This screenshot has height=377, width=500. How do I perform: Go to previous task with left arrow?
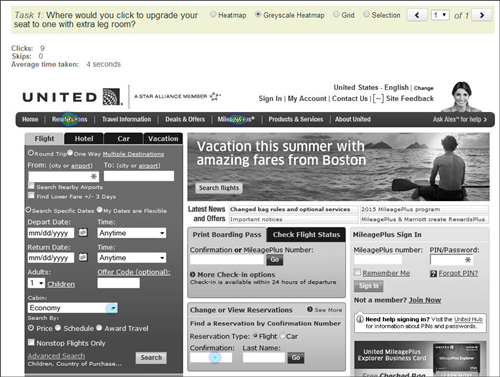417,15
